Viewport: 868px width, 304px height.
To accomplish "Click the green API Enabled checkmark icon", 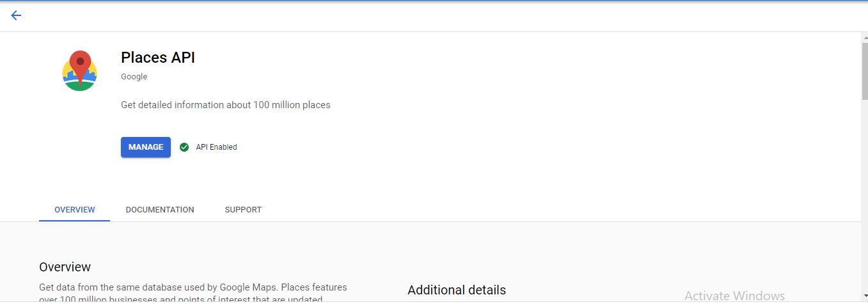I will [184, 147].
